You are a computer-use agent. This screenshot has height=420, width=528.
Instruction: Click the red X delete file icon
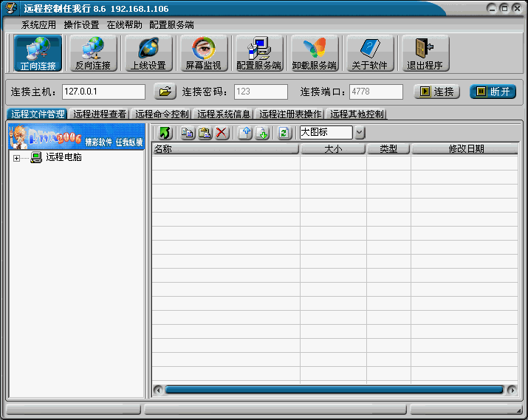click(222, 133)
